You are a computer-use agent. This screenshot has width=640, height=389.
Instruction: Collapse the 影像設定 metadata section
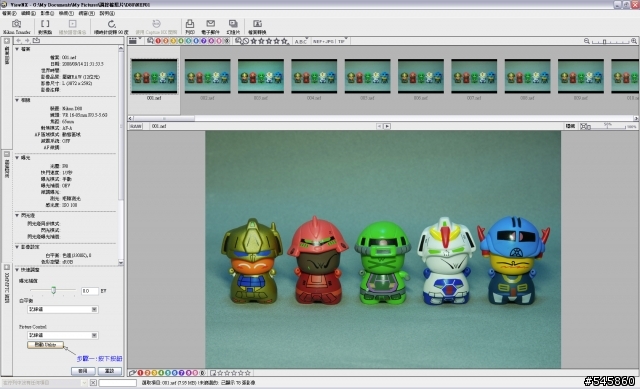coord(17,247)
